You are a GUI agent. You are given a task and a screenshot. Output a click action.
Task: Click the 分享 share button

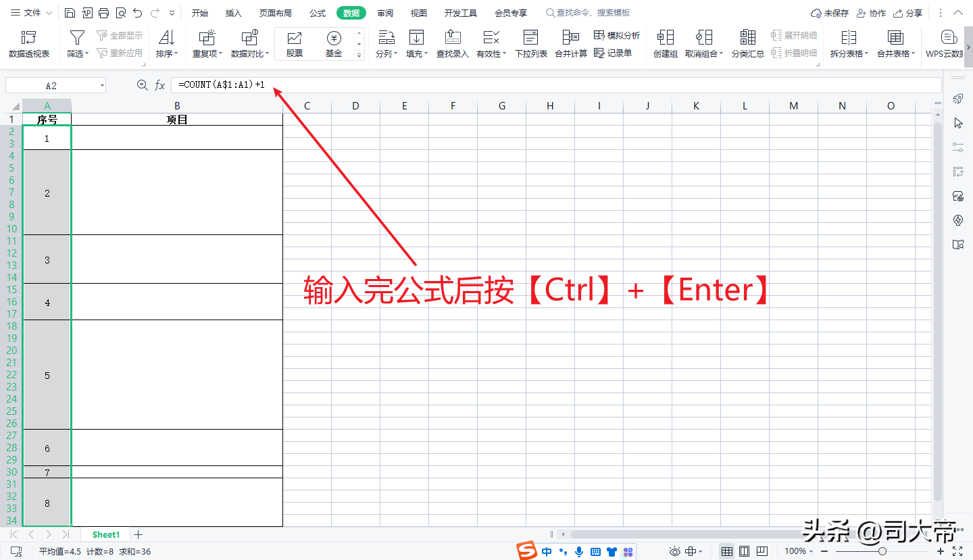click(x=907, y=13)
